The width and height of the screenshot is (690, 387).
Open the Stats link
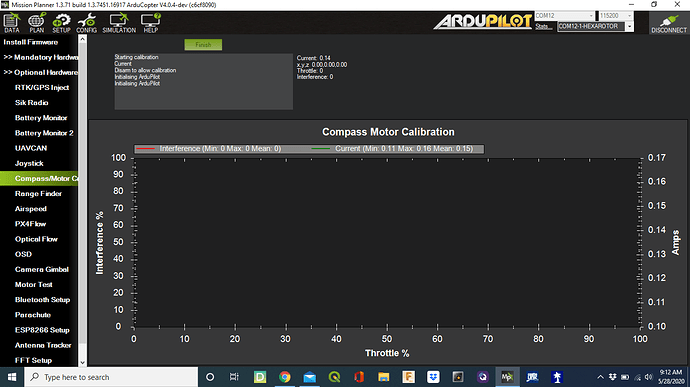pos(542,26)
